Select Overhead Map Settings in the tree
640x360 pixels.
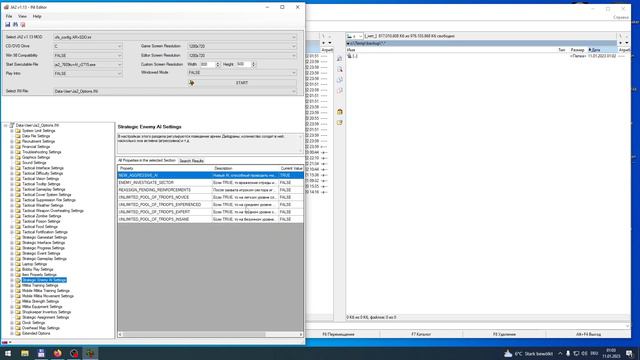click(40, 328)
